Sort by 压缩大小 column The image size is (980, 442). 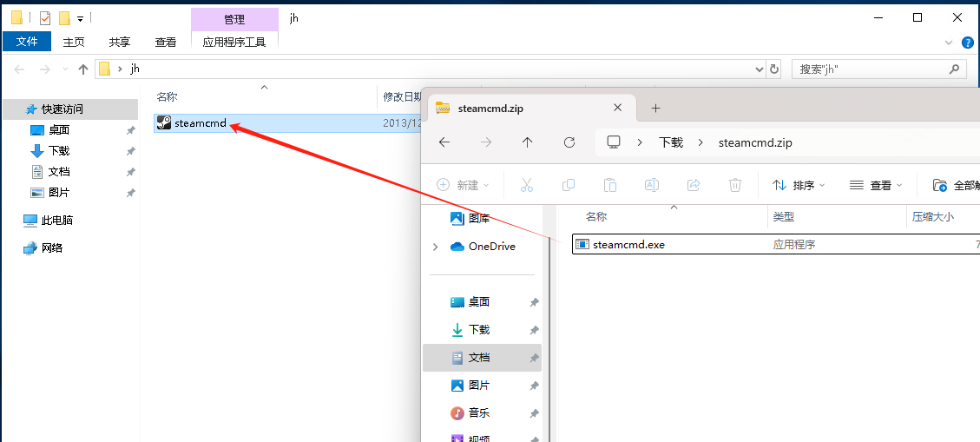point(933,217)
